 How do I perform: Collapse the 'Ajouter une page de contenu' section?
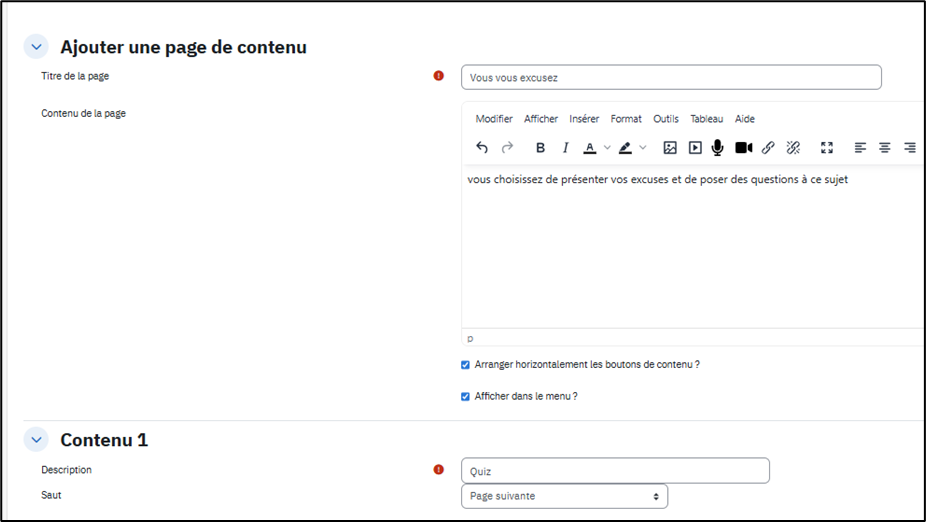tap(36, 46)
